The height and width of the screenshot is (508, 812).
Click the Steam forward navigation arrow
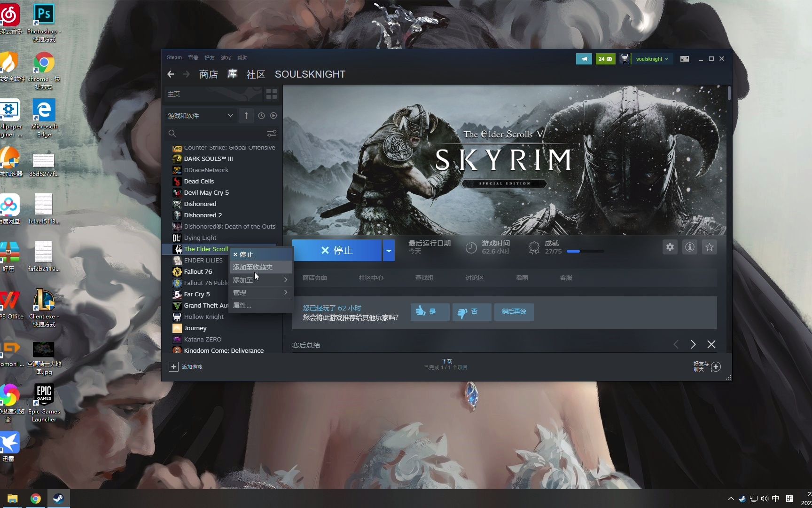pyautogui.click(x=187, y=74)
